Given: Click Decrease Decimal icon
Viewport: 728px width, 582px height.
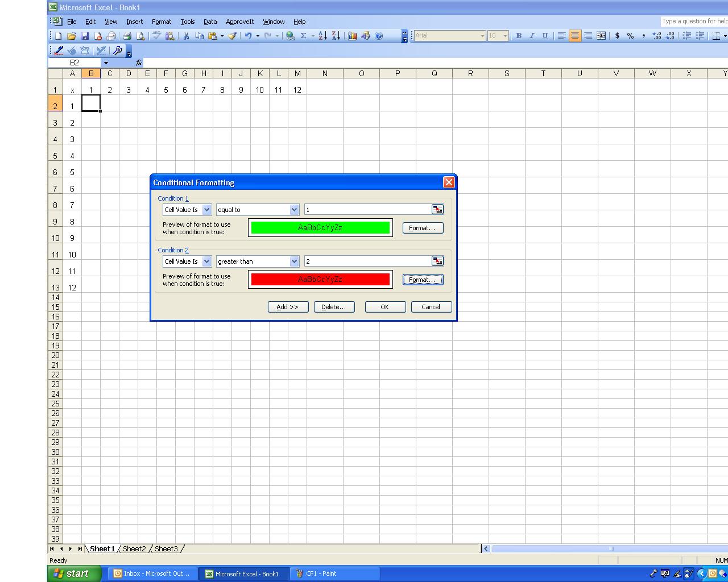Looking at the screenshot, I should point(670,36).
